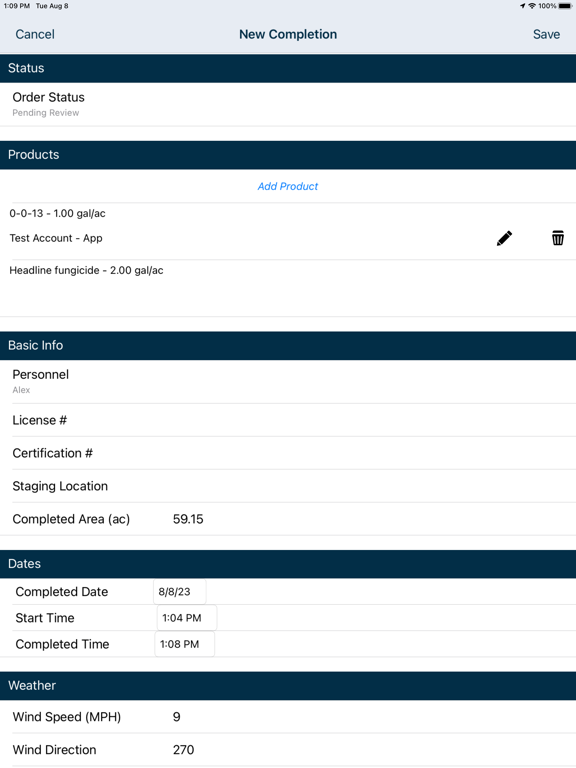
Task: Save the new completion
Action: (x=546, y=34)
